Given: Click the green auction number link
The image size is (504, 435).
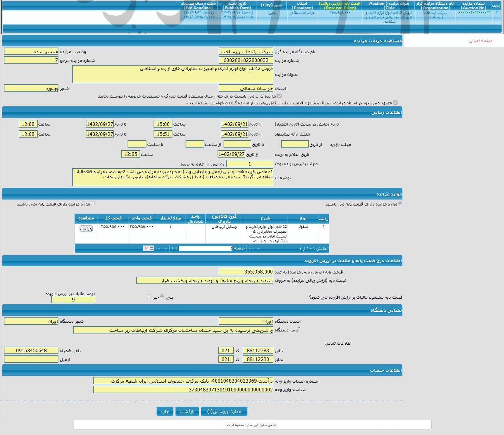Looking at the screenshot, I should [x=474, y=13].
